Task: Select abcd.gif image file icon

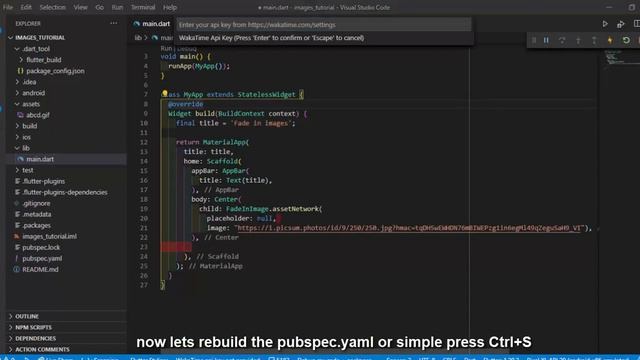Action: 20,115
